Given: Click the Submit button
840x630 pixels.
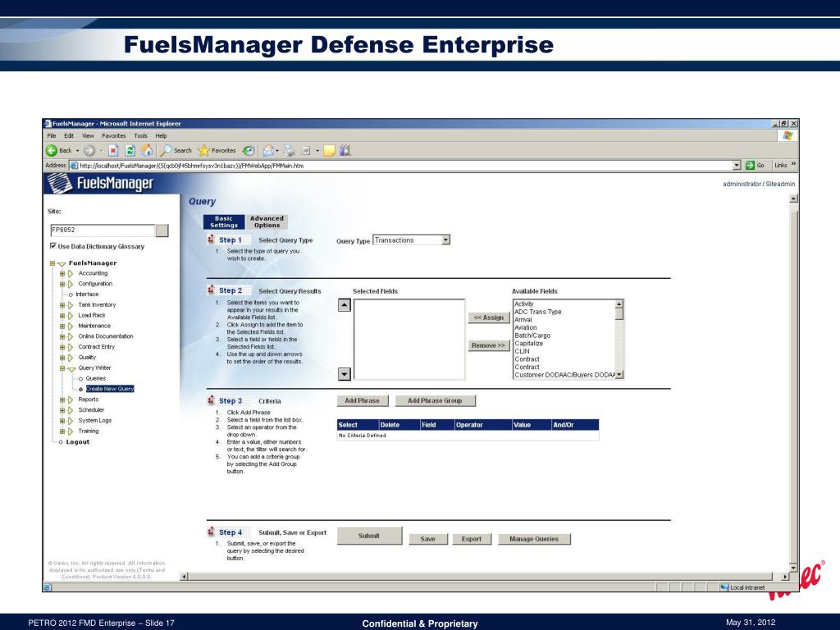Looking at the screenshot, I should pos(369,536).
